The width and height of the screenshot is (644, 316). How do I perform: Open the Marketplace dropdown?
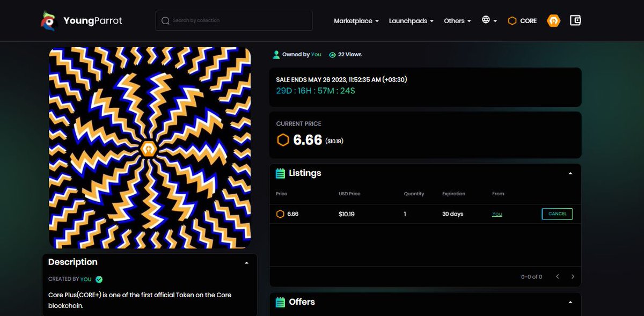[x=356, y=20]
